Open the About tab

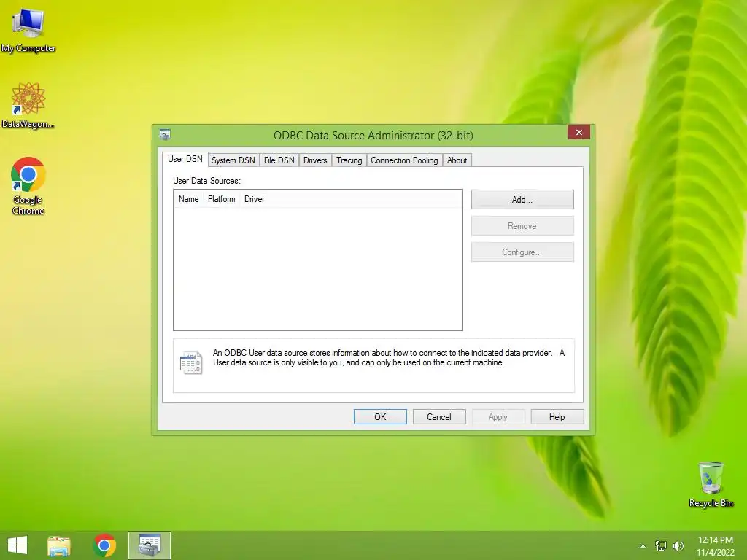(x=457, y=160)
